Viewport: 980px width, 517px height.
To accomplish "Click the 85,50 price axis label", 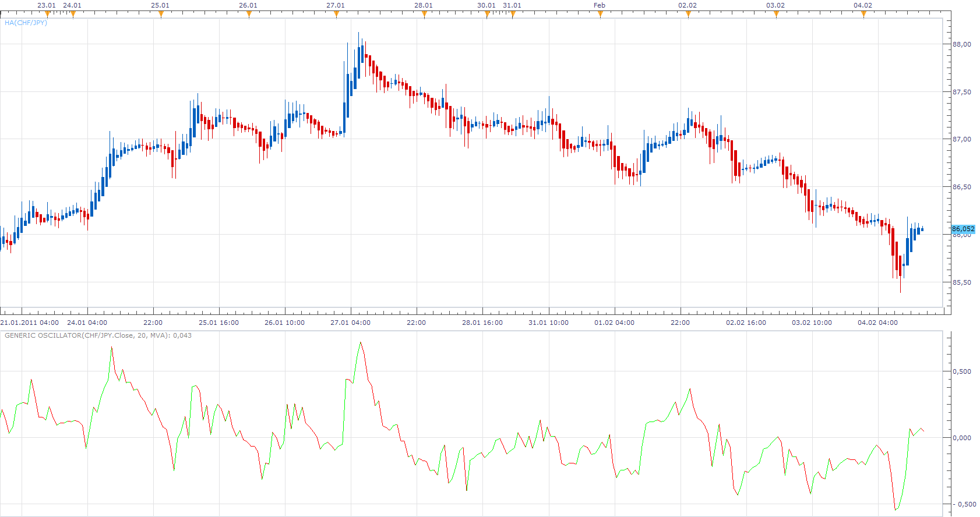I will click(962, 282).
